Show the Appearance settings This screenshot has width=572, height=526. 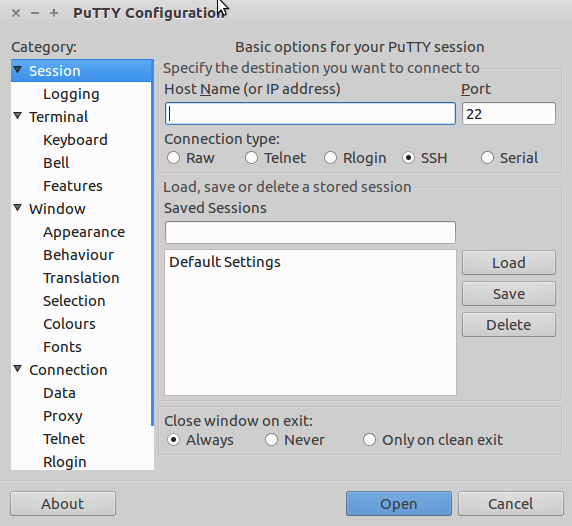(x=84, y=232)
